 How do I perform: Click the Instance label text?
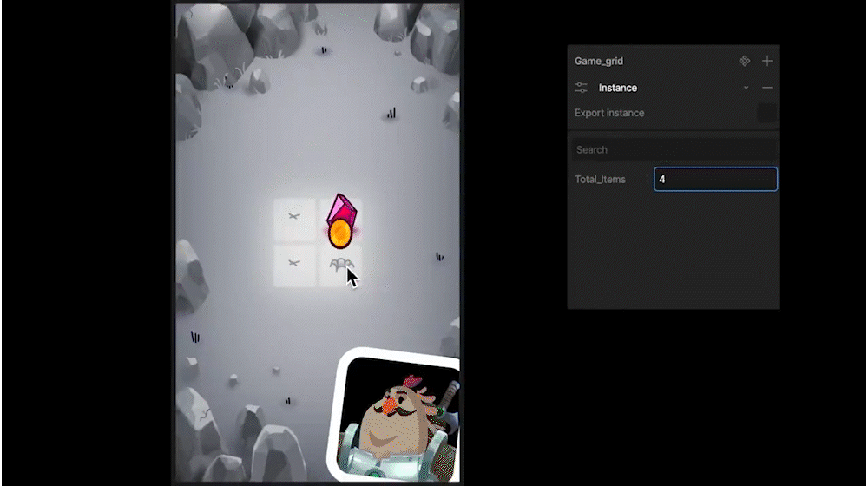pyautogui.click(x=618, y=88)
